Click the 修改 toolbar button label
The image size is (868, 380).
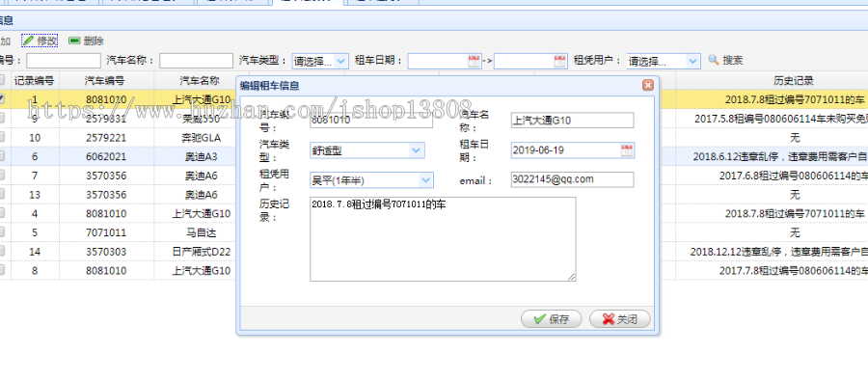tap(46, 41)
